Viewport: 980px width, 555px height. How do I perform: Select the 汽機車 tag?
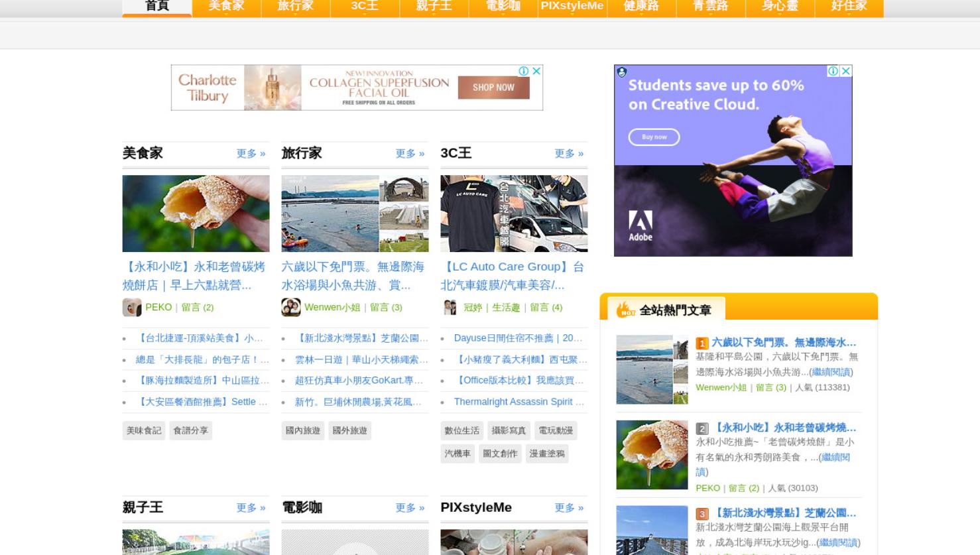point(458,454)
